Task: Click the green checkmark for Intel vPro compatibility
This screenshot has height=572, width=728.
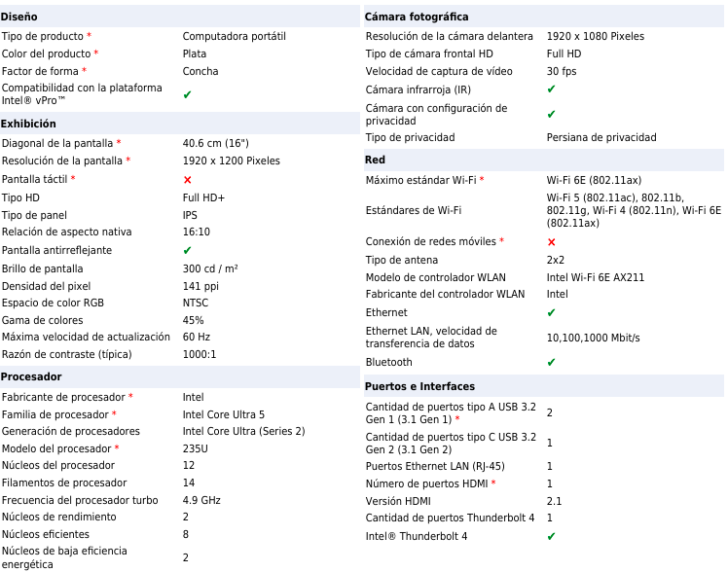Action: pyautogui.click(x=187, y=94)
